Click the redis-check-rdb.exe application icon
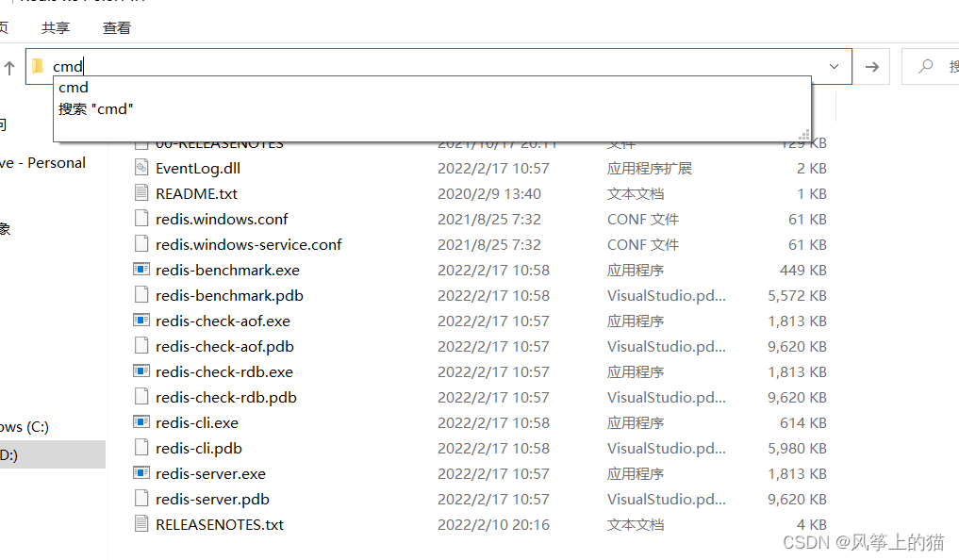The image size is (959, 560). coord(141,371)
